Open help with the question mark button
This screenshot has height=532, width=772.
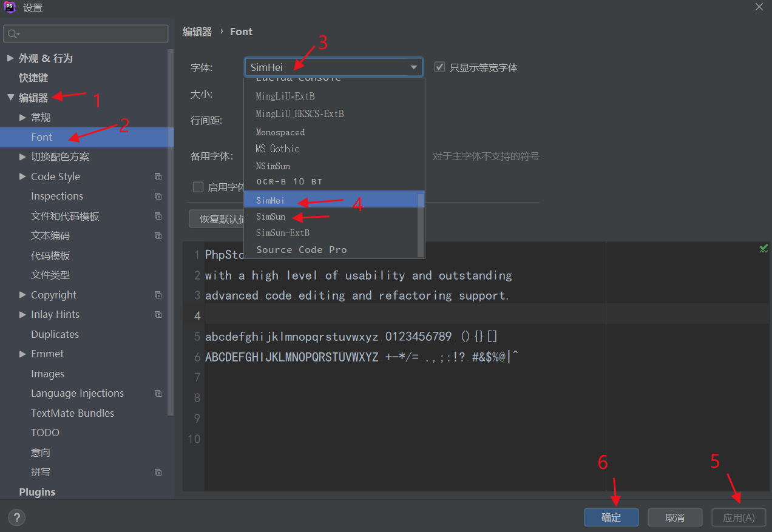pos(16,517)
